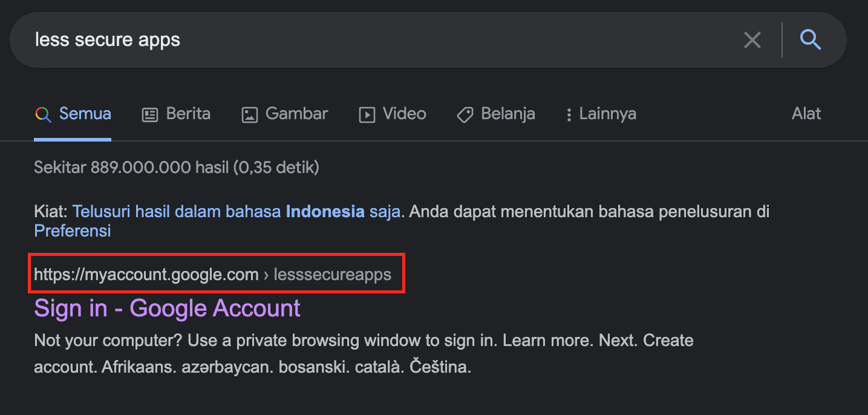Clear the search query with the X icon
This screenshot has height=415, width=868.
click(x=752, y=39)
